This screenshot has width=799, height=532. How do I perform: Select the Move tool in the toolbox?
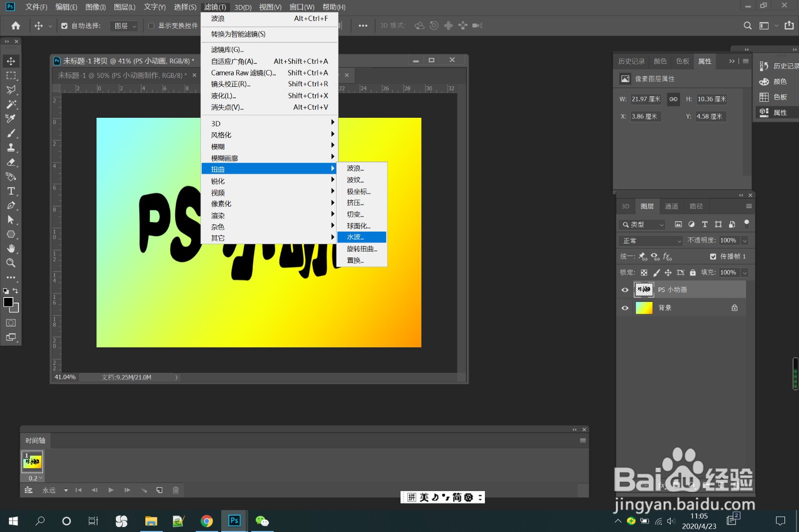(x=11, y=61)
